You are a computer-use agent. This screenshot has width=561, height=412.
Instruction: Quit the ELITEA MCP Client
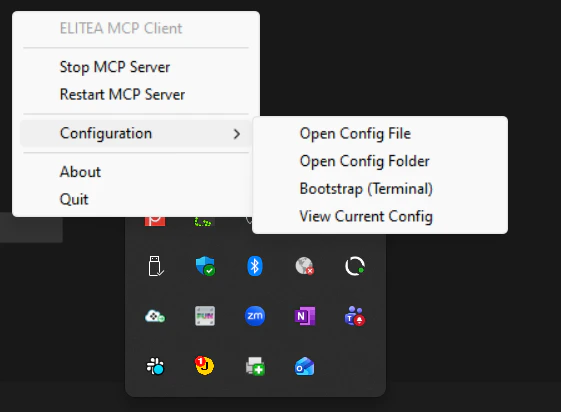[136, 199]
